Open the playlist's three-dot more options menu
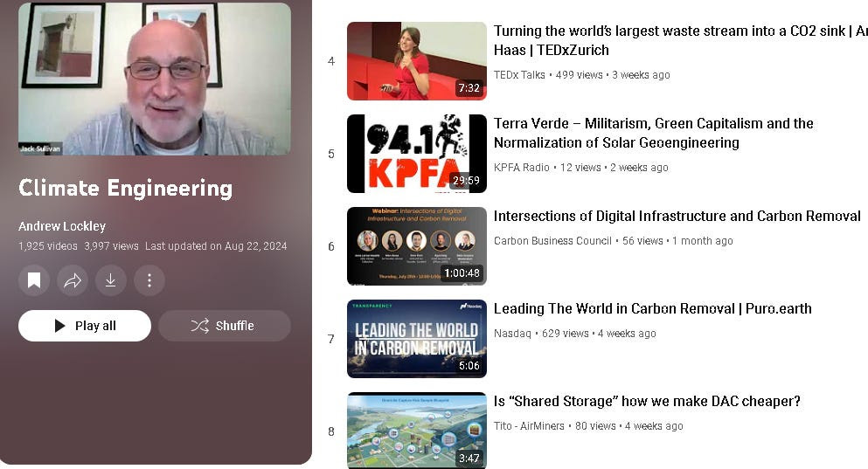This screenshot has height=469, width=868. (x=149, y=280)
